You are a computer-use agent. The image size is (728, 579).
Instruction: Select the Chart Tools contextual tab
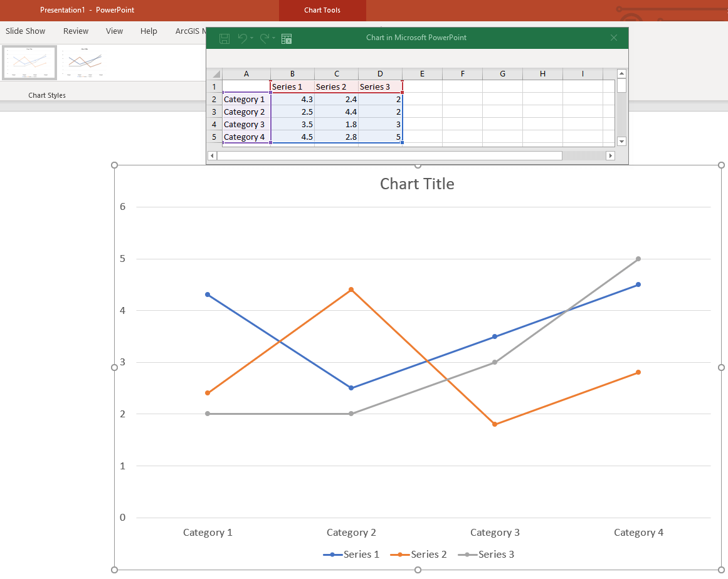click(322, 10)
